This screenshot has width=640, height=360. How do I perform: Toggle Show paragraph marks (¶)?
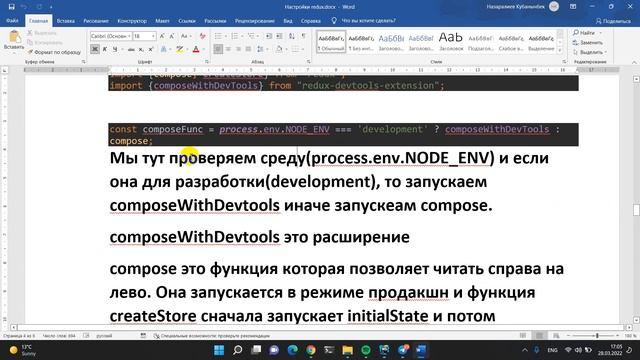pyautogui.click(x=304, y=36)
